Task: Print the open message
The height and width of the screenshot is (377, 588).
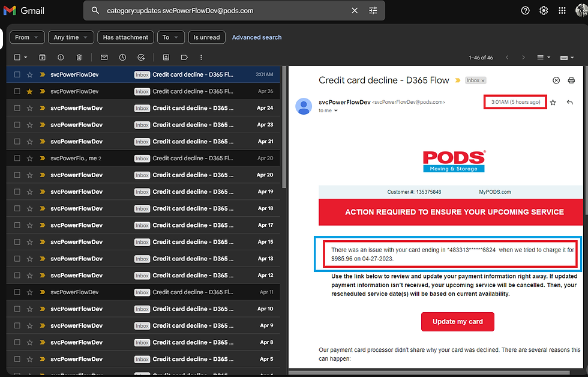Action: (571, 80)
